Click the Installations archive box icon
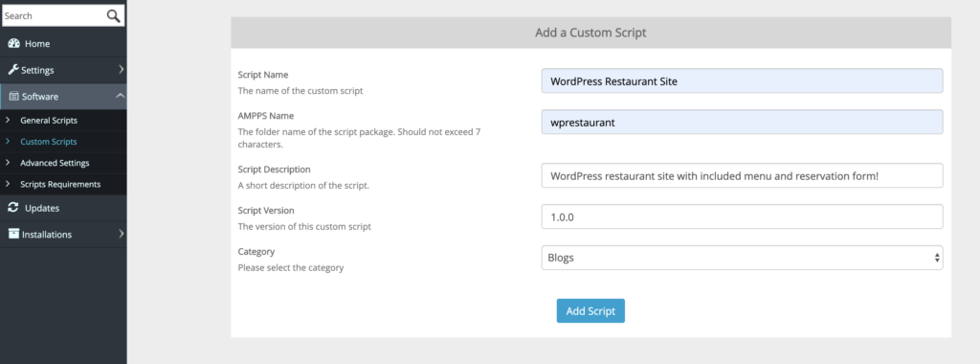This screenshot has width=980, height=364. click(x=13, y=234)
